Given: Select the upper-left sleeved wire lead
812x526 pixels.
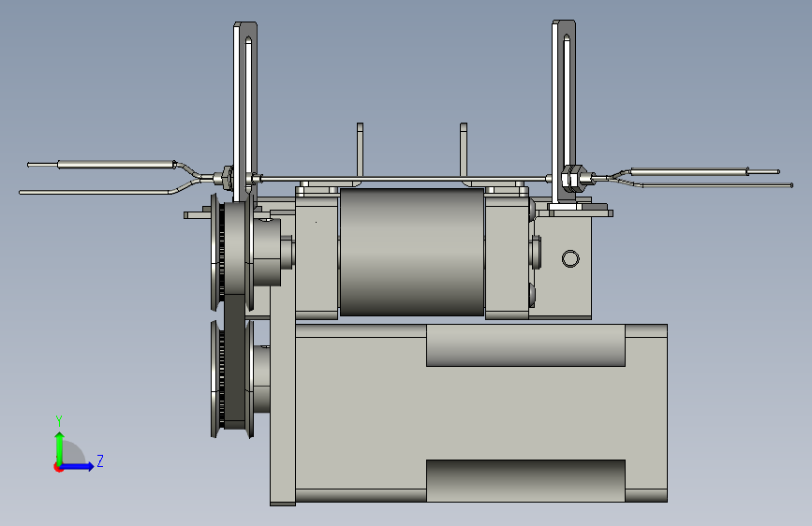Looking at the screenshot, I should click(116, 165).
